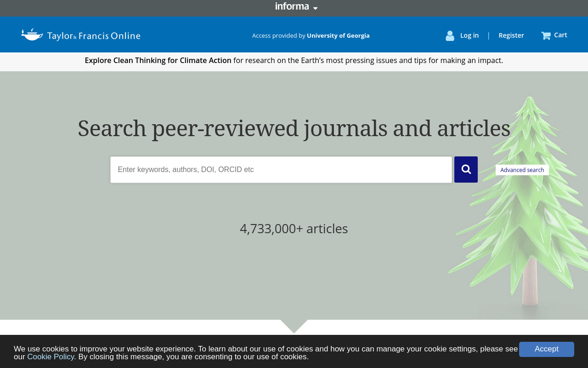Focus the keyword search input field
This screenshot has height=368, width=588.
tap(281, 170)
